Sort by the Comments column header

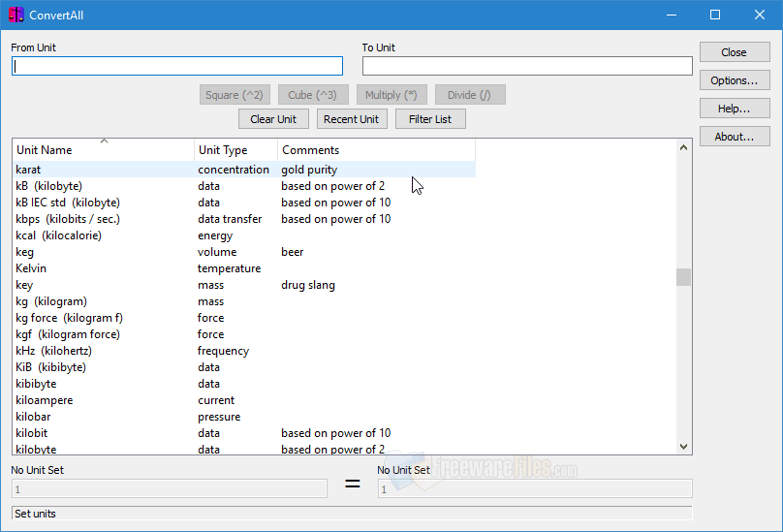point(376,150)
